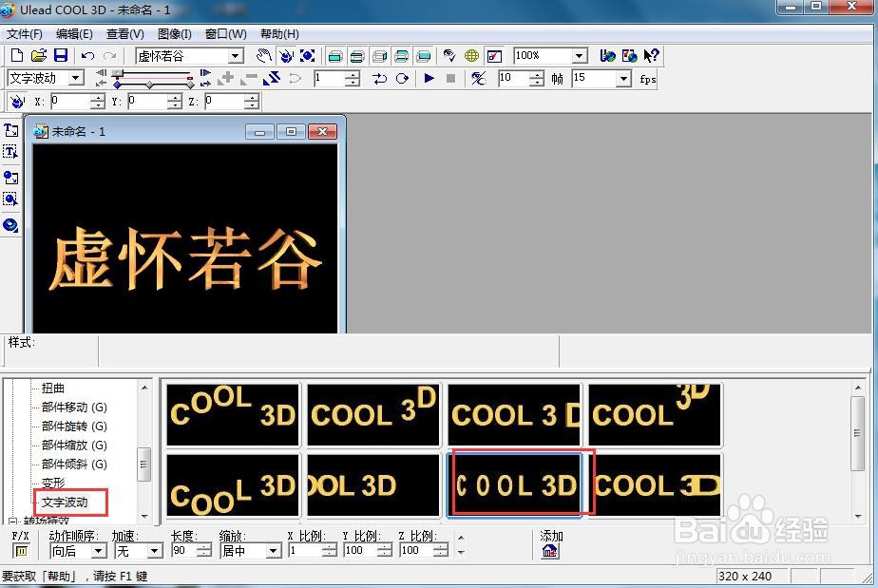Select the Edit Text tool in side toolbar
878x588 pixels.
point(10,152)
